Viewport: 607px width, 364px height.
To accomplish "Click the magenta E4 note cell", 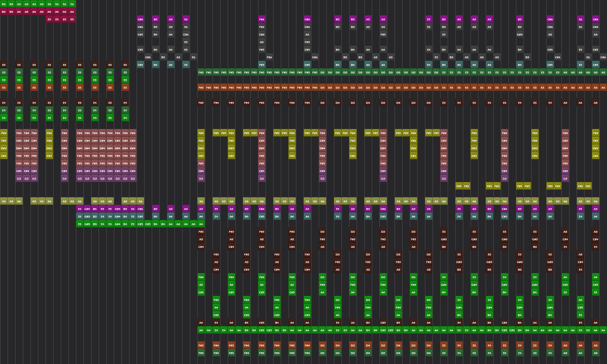I will pos(80,209).
